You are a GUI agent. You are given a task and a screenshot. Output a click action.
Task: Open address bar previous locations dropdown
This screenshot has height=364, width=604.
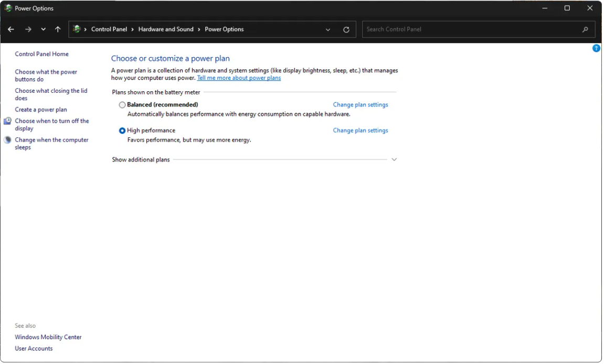pyautogui.click(x=328, y=30)
